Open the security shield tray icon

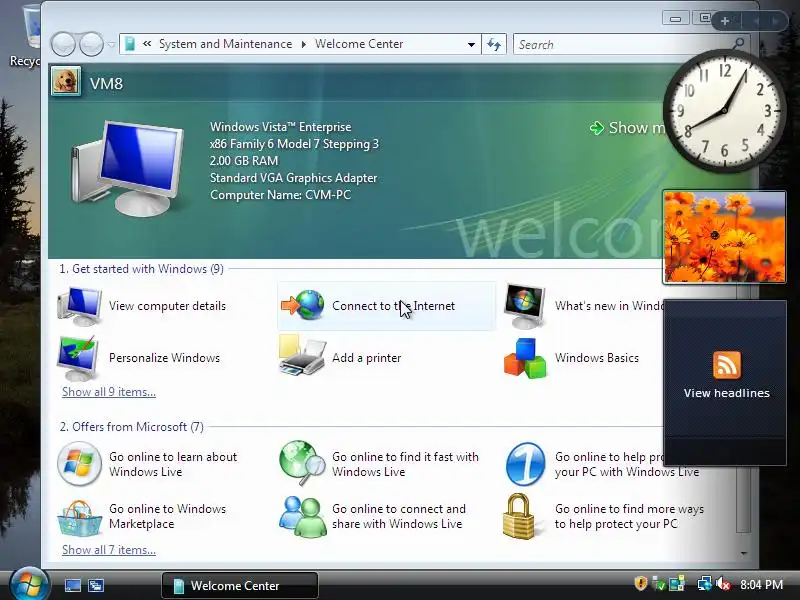641,583
